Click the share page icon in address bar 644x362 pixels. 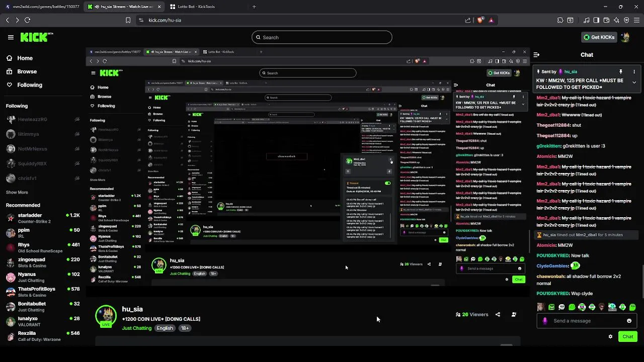click(468, 20)
